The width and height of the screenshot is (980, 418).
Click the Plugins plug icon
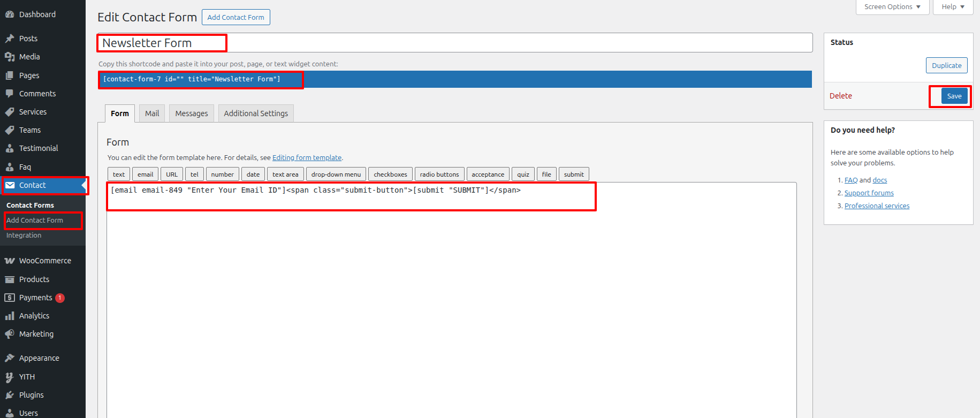click(x=10, y=395)
